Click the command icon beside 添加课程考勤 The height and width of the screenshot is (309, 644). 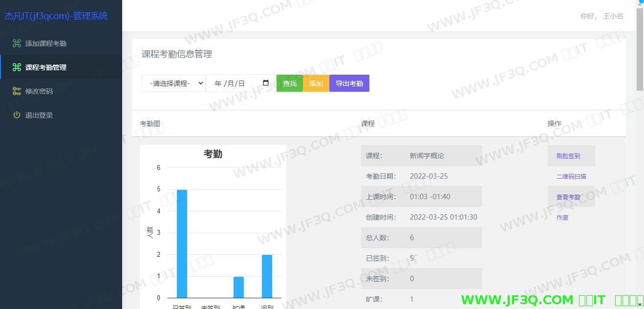pyautogui.click(x=17, y=43)
